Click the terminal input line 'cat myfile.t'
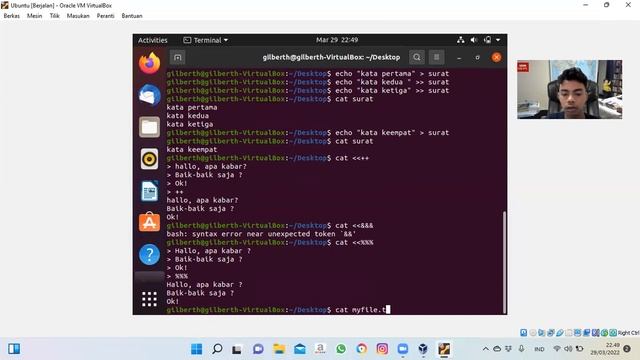This screenshot has width=640, height=360. 278,310
